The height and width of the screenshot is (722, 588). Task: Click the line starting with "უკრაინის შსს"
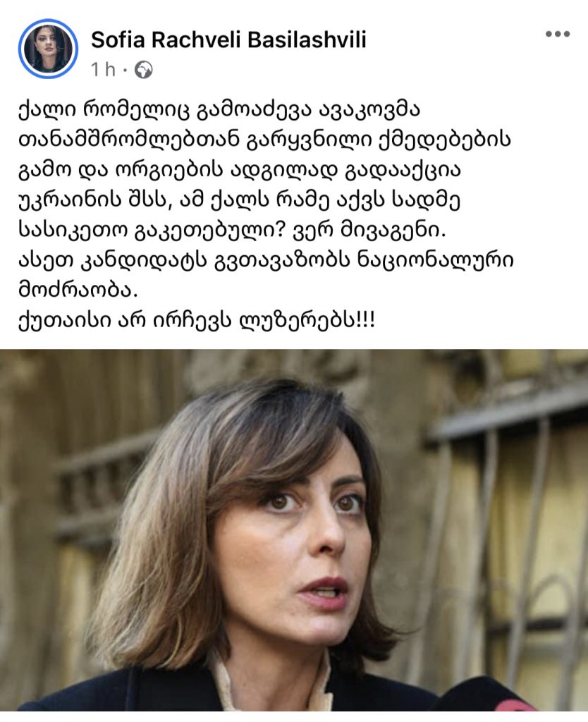(240, 200)
